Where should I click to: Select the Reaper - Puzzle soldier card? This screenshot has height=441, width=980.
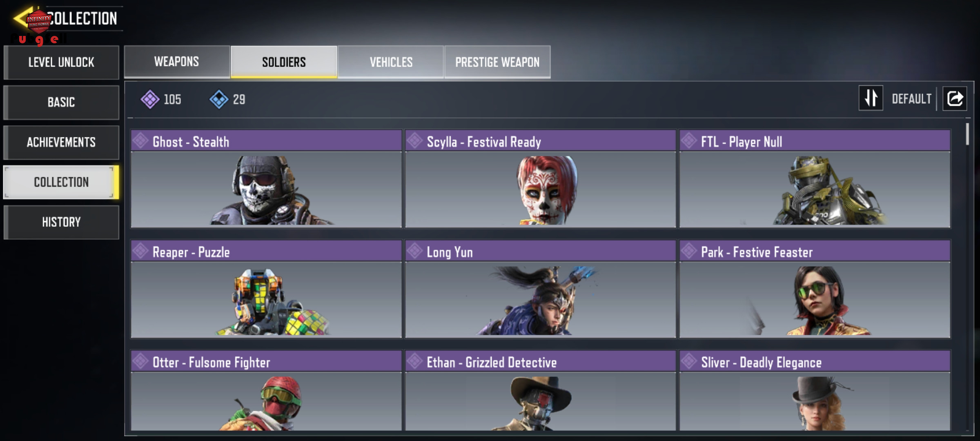coord(266,289)
